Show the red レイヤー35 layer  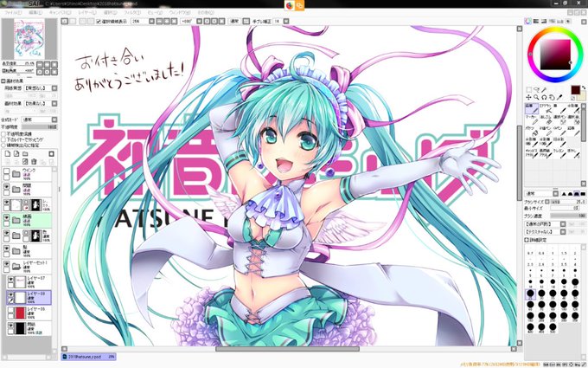point(10,310)
